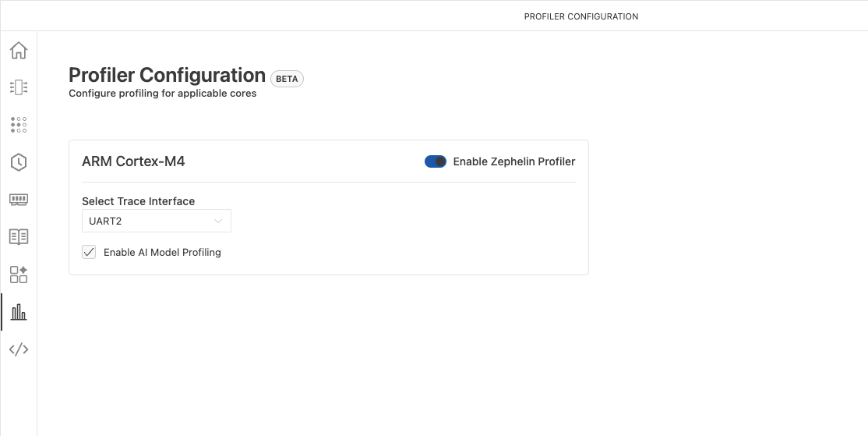
Task: Click the Select Trace Interface label
Action: 138,201
